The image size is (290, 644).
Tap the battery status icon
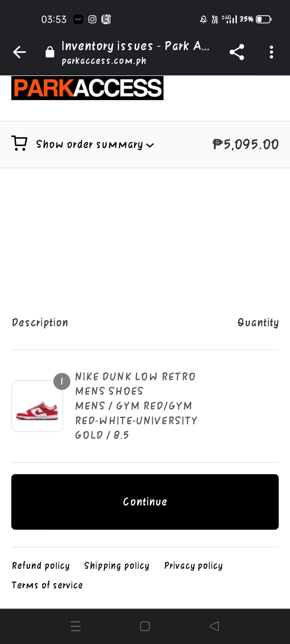click(263, 19)
